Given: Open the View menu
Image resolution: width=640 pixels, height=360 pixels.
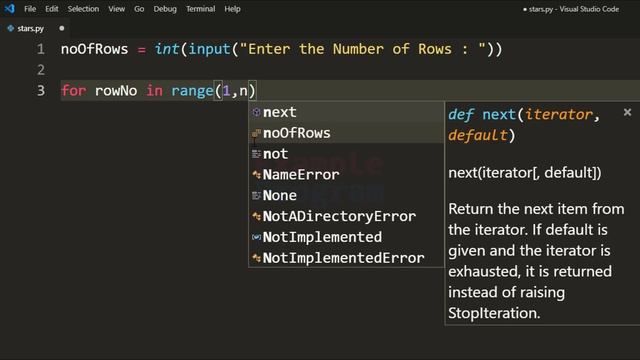Looking at the screenshot, I should click(x=116, y=9).
